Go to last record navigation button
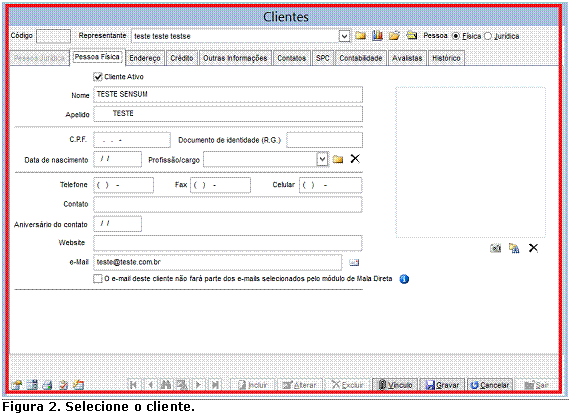 click(x=215, y=385)
